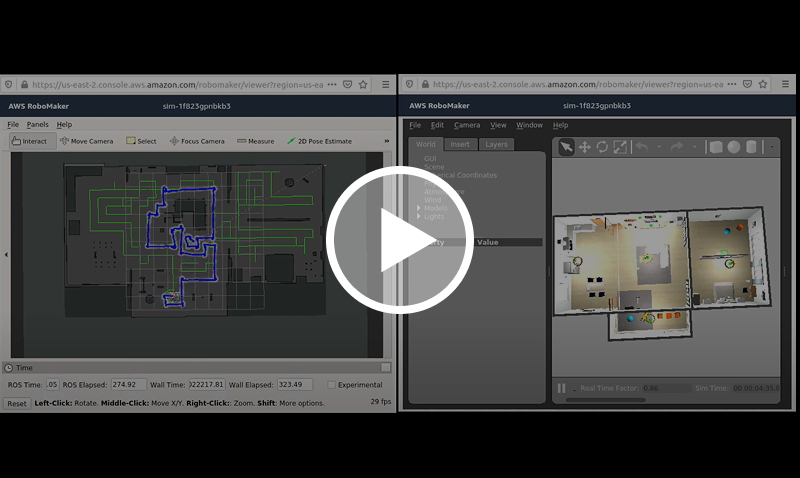Screen dimensions: 800x478
Task: Choose Gazebo scale mode tool
Action: pyautogui.click(x=620, y=147)
